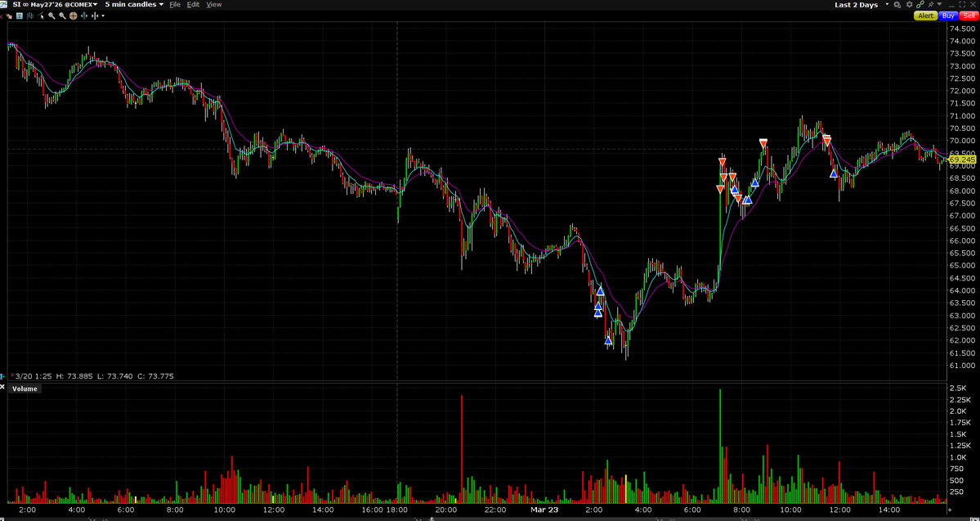The image size is (980, 521).
Task: Click the 61.000 price axis label
Action: click(963, 366)
